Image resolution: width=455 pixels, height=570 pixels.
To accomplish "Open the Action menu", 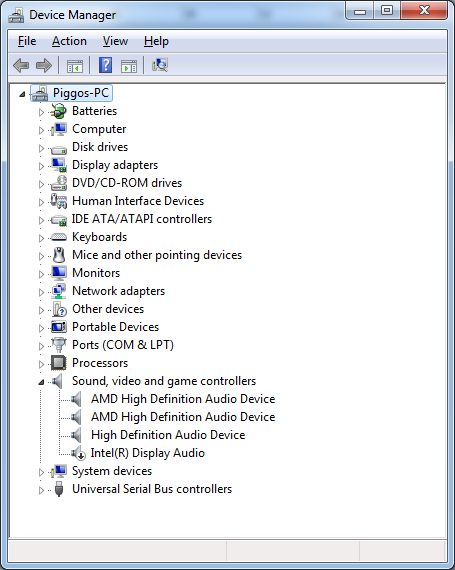I will (69, 41).
